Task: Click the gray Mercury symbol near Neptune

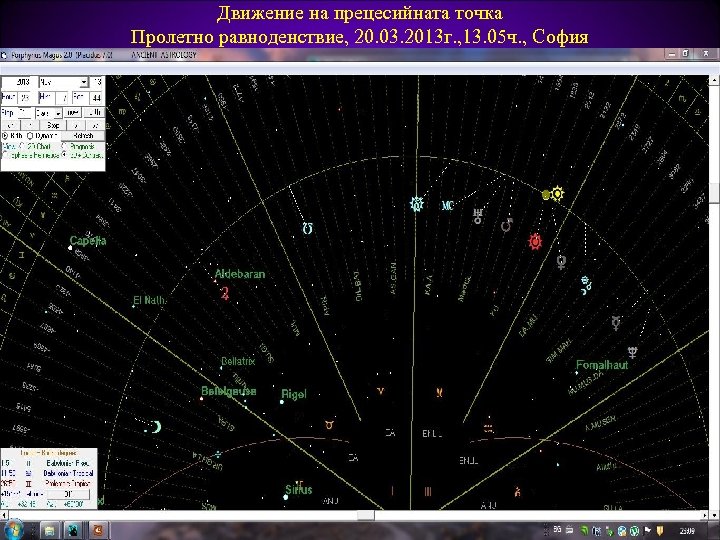Action: click(x=616, y=323)
